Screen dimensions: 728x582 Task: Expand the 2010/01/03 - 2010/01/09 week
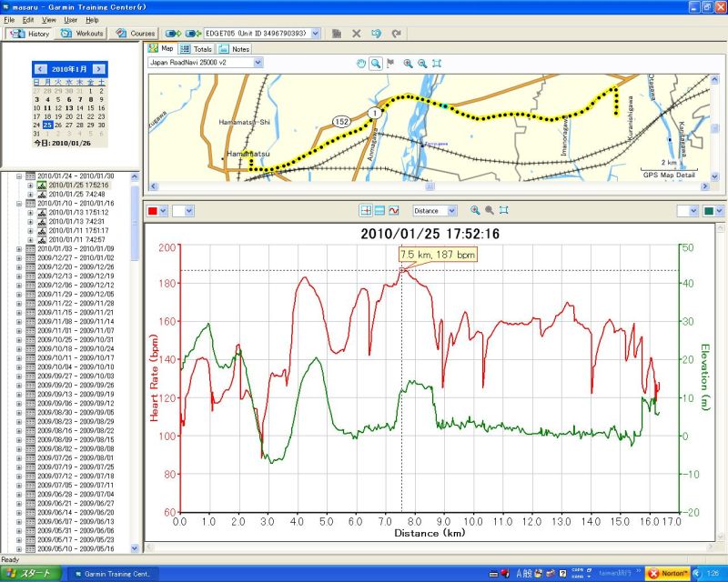click(19, 249)
